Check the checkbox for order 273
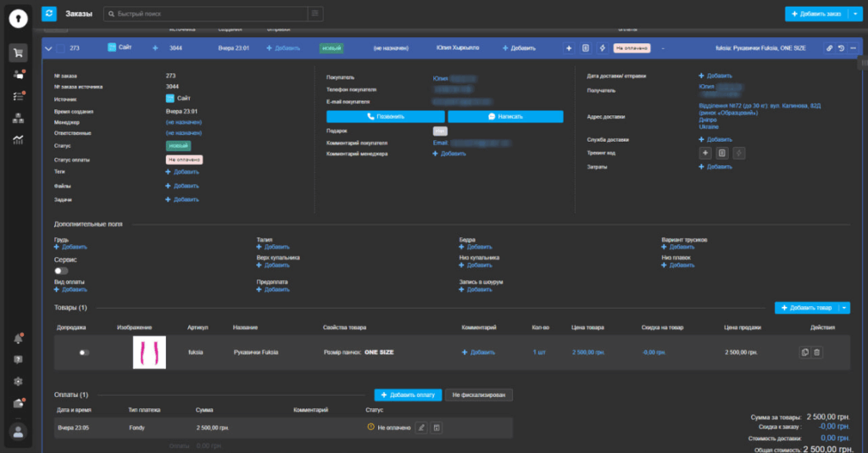The image size is (868, 453). coord(61,48)
